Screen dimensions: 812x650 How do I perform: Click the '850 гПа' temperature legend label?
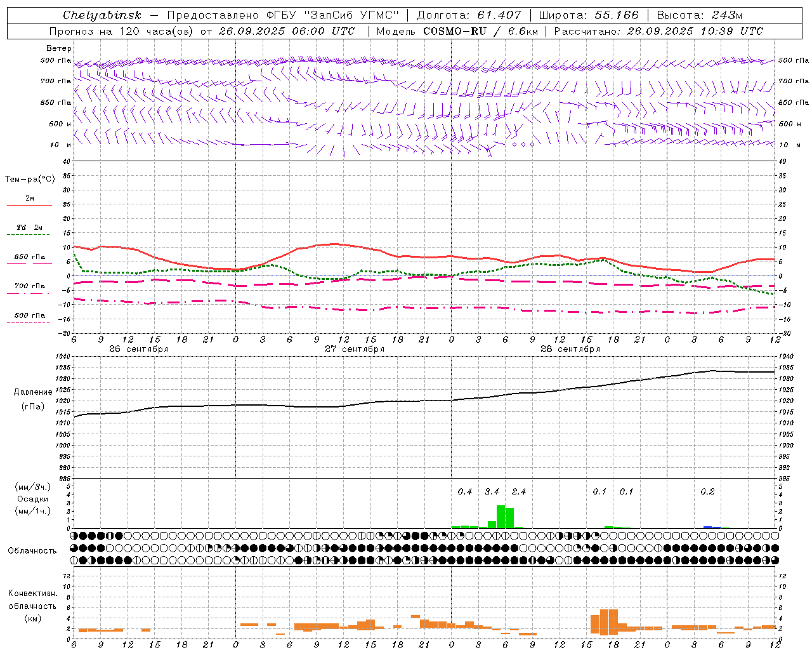29,256
